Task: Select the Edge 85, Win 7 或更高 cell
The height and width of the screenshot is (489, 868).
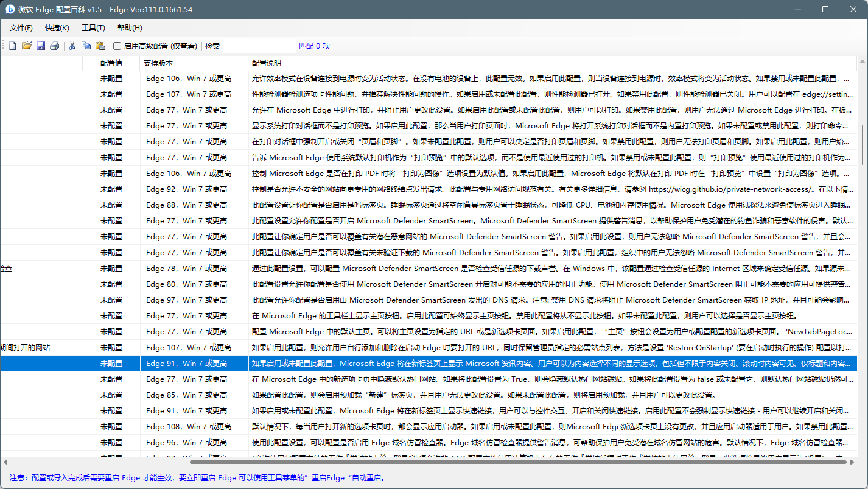Action: (x=194, y=395)
